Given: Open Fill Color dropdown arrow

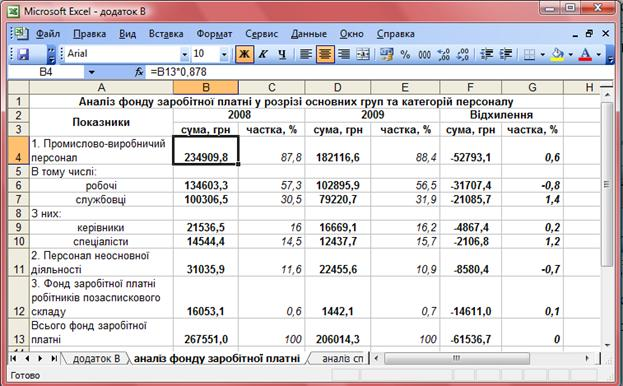Looking at the screenshot, I should (571, 54).
